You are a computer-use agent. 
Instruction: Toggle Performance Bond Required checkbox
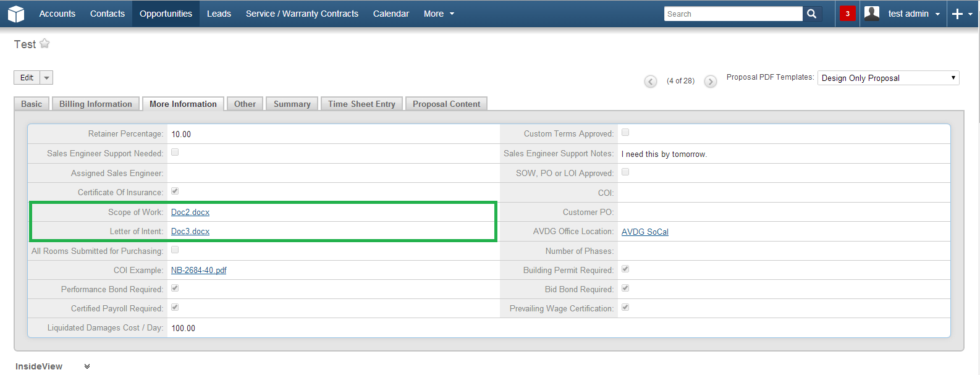[175, 288]
